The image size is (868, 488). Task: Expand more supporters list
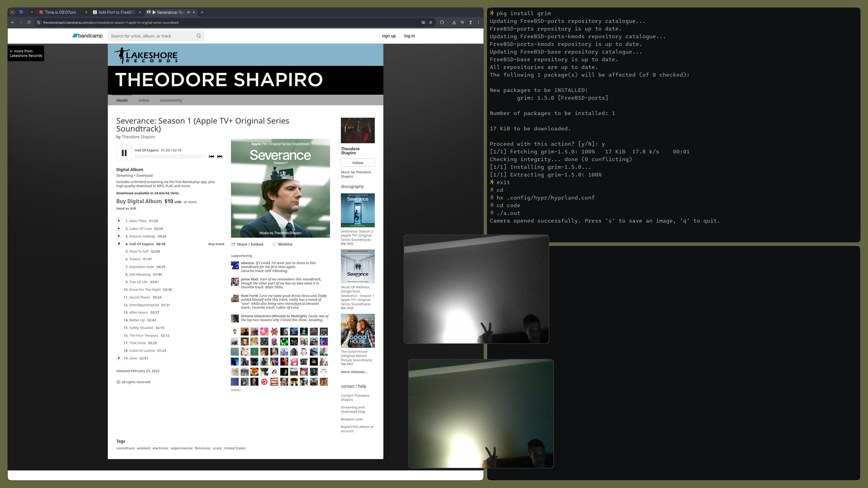pos(236,390)
